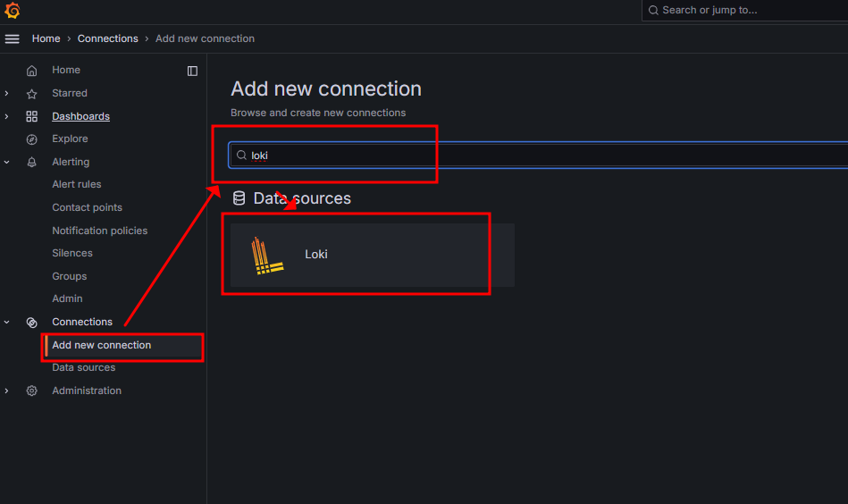This screenshot has height=504, width=848.
Task: Click the search icon in top bar
Action: tap(653, 10)
